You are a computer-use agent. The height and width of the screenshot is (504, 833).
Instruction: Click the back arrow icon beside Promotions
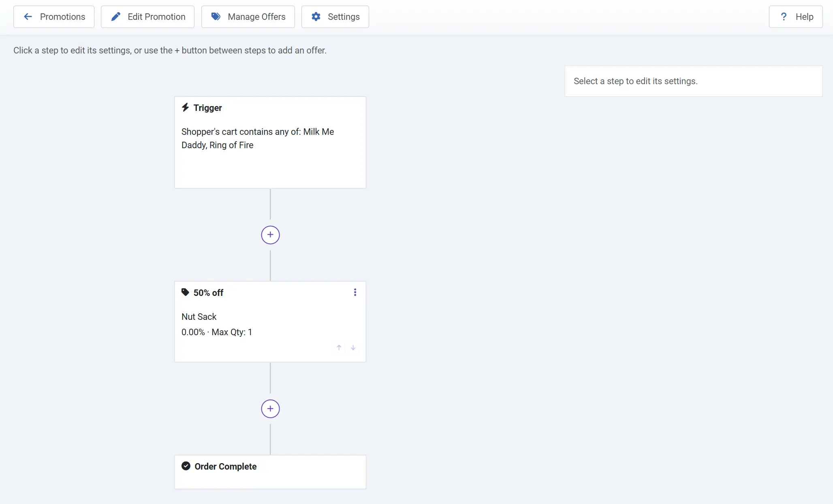pos(28,17)
